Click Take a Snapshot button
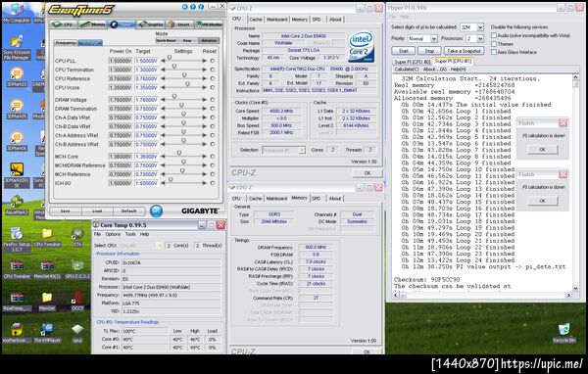 [x=464, y=51]
